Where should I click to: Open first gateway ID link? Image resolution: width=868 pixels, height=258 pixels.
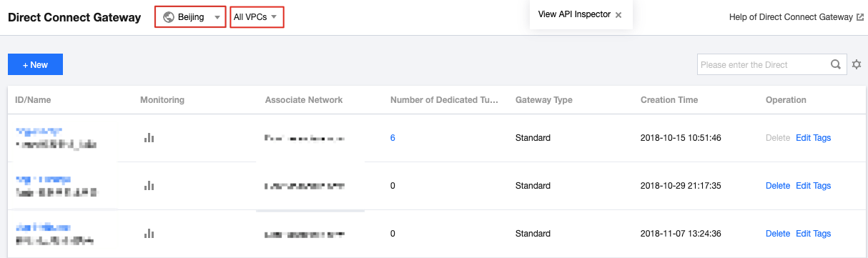click(x=43, y=132)
